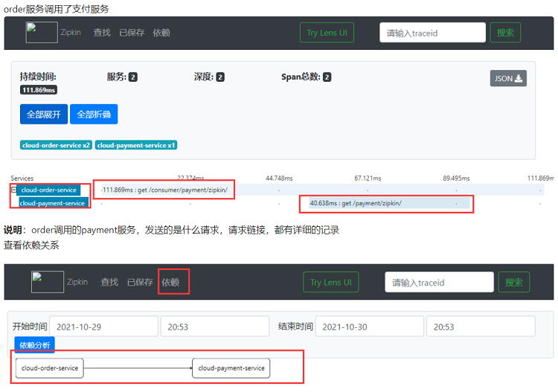Edit end time field after 2021-10-30
The image size is (558, 392).
coord(481,327)
